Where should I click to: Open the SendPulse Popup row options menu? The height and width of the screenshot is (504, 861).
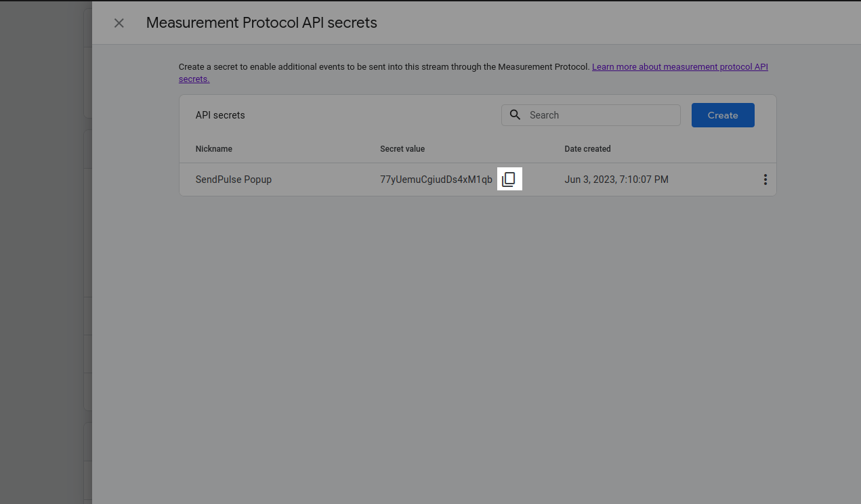click(x=765, y=180)
